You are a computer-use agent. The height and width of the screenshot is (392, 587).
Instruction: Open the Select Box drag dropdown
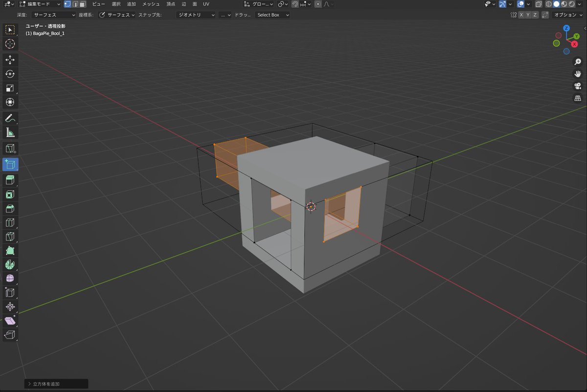[272, 15]
